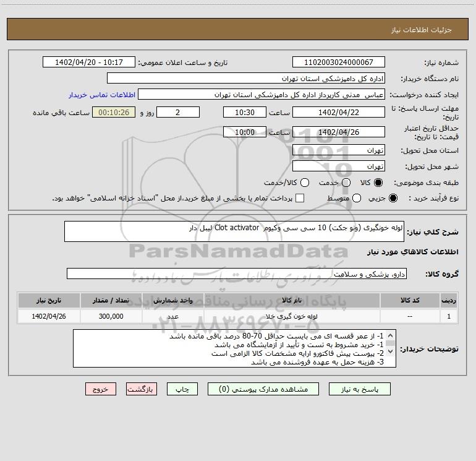Click the نام کالا column header
The image size is (476, 461).
pos(292,300)
